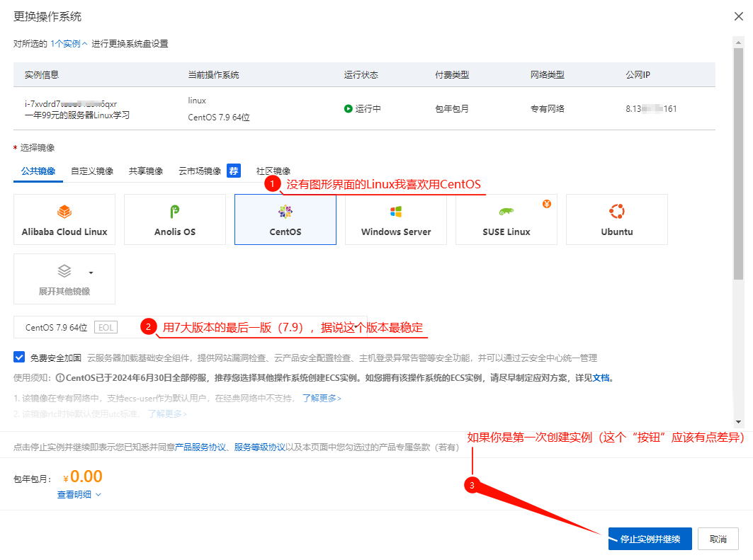This screenshot has height=560, width=753.
Task: Collapse the 1个实例 instance list
Action: click(69, 44)
